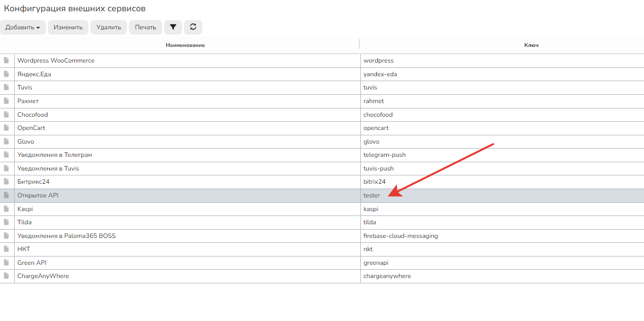
Task: Click the refresh list icon
Action: 193,27
